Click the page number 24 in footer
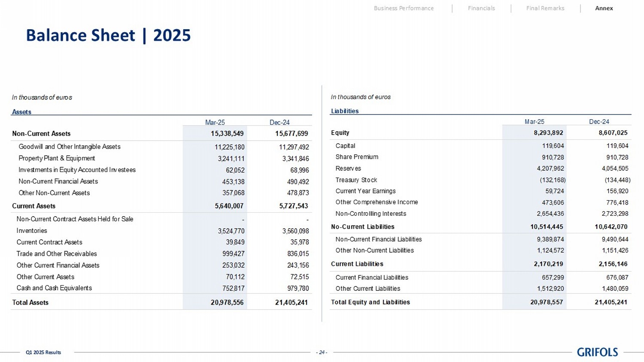The image size is (644, 362). click(x=322, y=353)
